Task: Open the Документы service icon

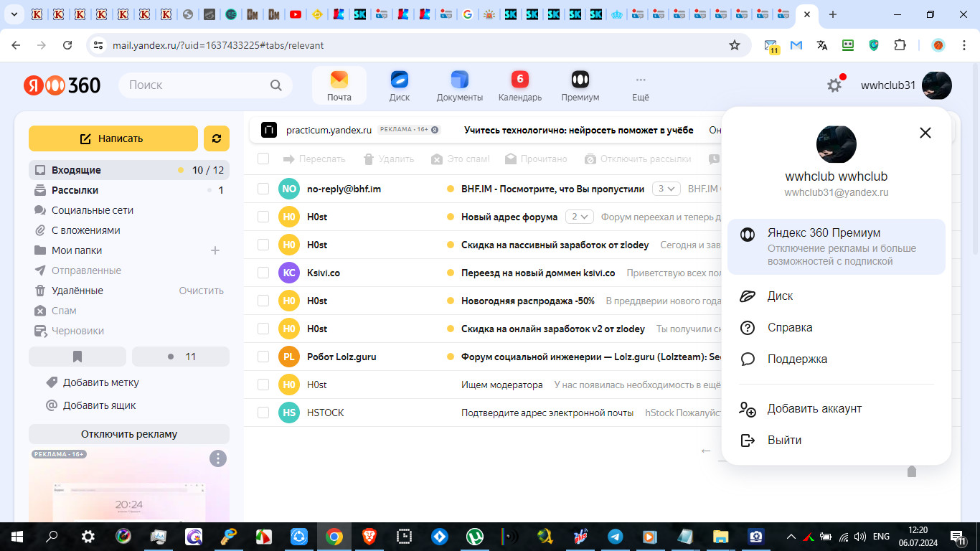Action: pyautogui.click(x=460, y=85)
